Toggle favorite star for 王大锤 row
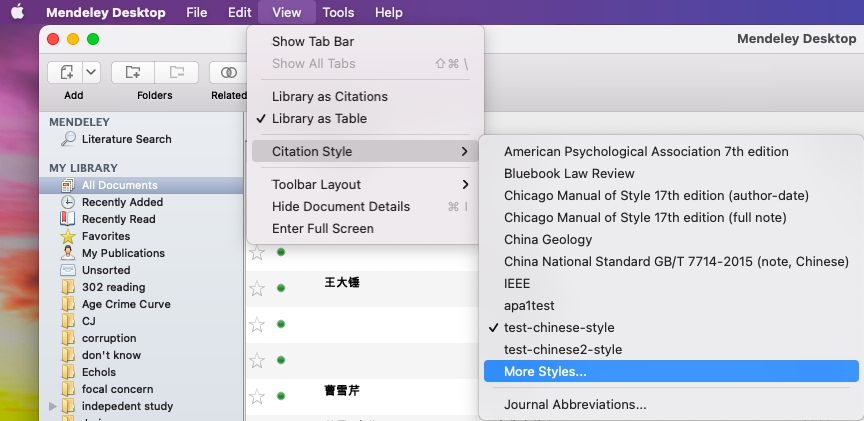This screenshot has height=421, width=864. pos(257,288)
